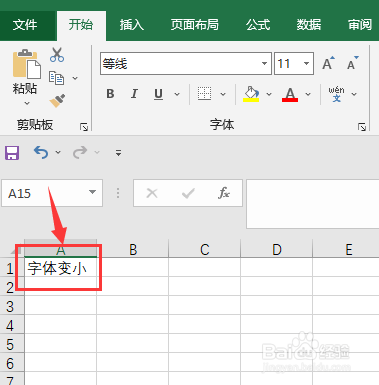Expand the Name Box A15 dropdown
379x385 pixels.
point(92,192)
